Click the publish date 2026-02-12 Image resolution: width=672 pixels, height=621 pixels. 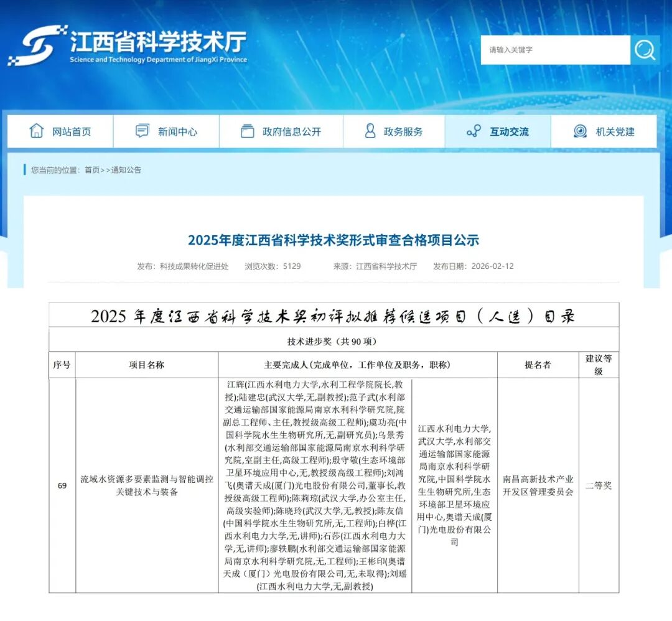(492, 266)
